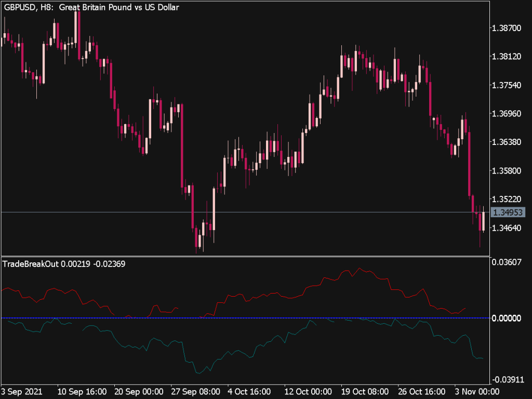Click the 1.38700 price axis label
The width and height of the screenshot is (532, 399).
coord(506,28)
